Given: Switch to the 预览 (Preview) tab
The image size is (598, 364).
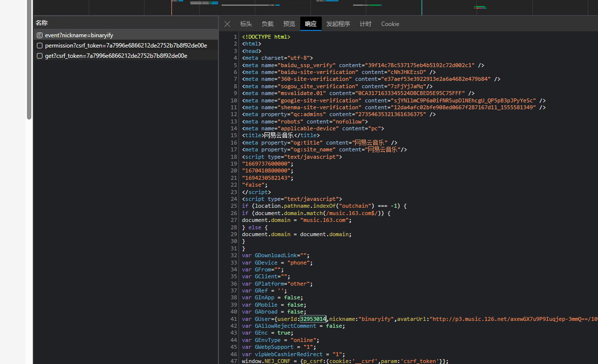Looking at the screenshot, I should (x=288, y=24).
